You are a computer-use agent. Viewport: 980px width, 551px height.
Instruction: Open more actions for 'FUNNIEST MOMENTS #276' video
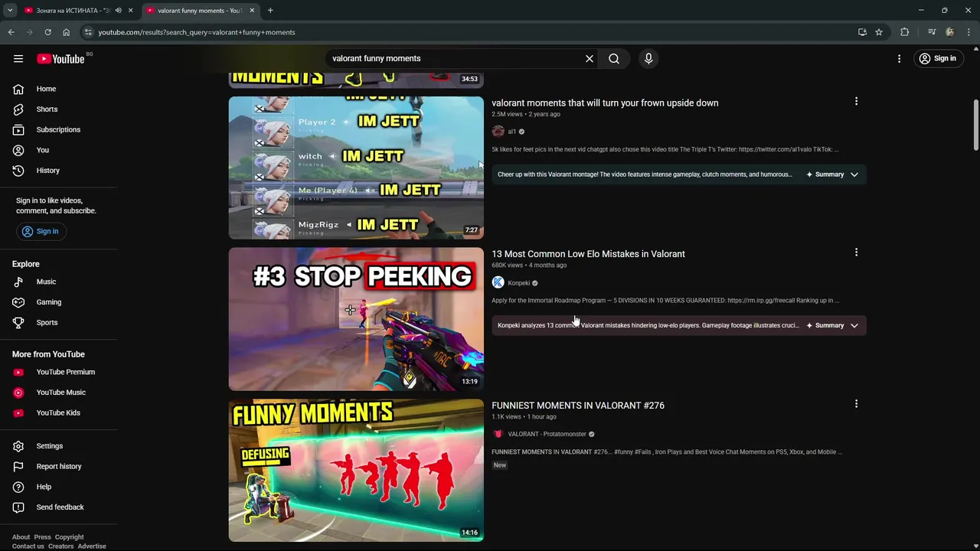[x=856, y=403]
